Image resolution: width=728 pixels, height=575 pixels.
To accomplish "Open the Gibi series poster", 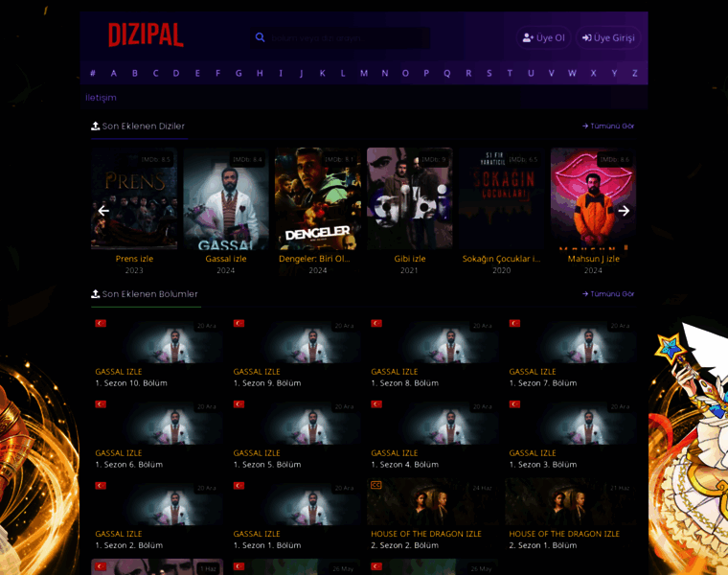I will coord(410,198).
